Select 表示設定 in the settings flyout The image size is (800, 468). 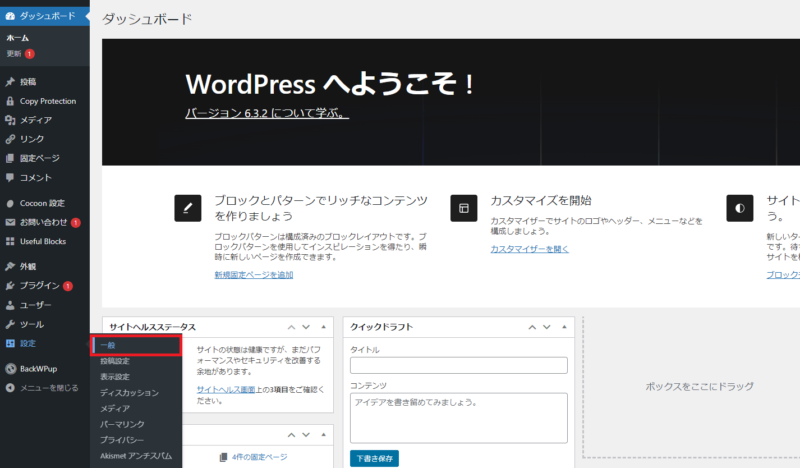coord(115,377)
